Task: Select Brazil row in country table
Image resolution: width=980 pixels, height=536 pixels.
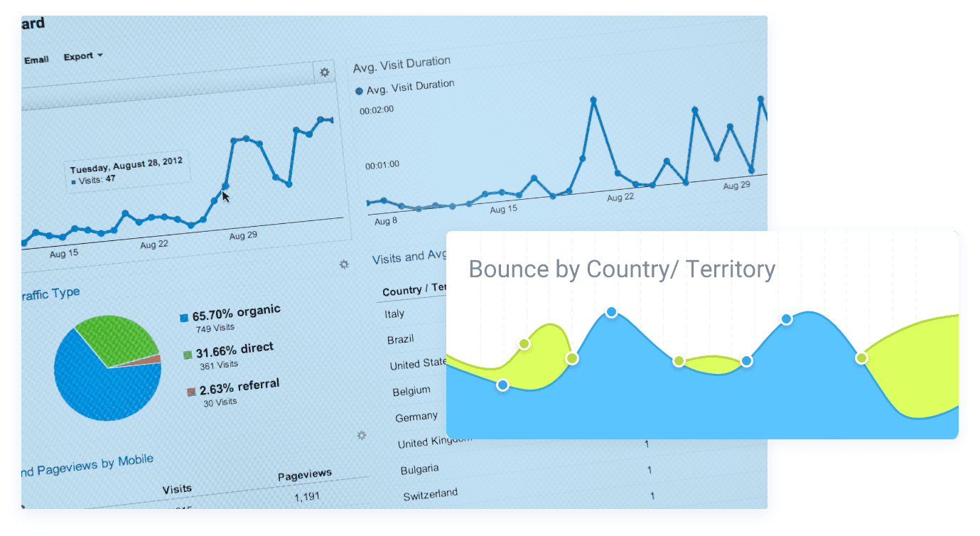Action: (400, 339)
